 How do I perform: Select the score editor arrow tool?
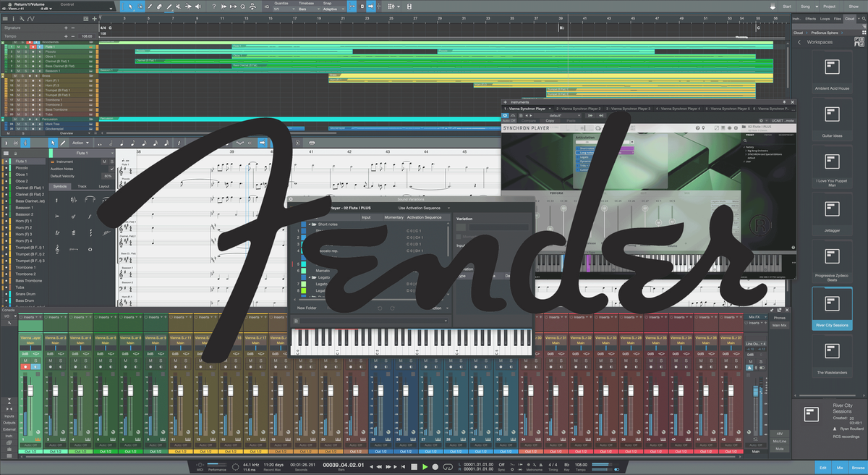[x=53, y=143]
